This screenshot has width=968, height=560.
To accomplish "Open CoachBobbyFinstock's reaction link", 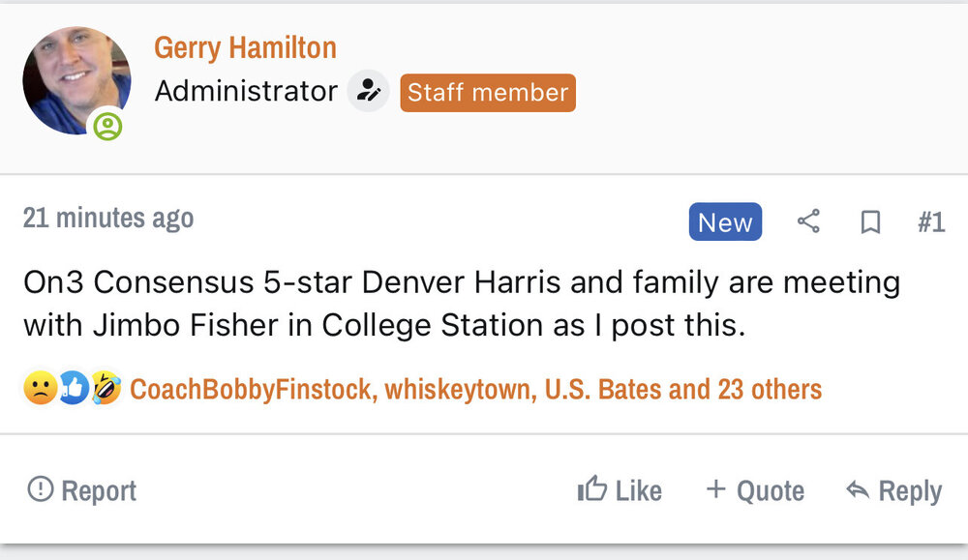I will click(x=251, y=390).
